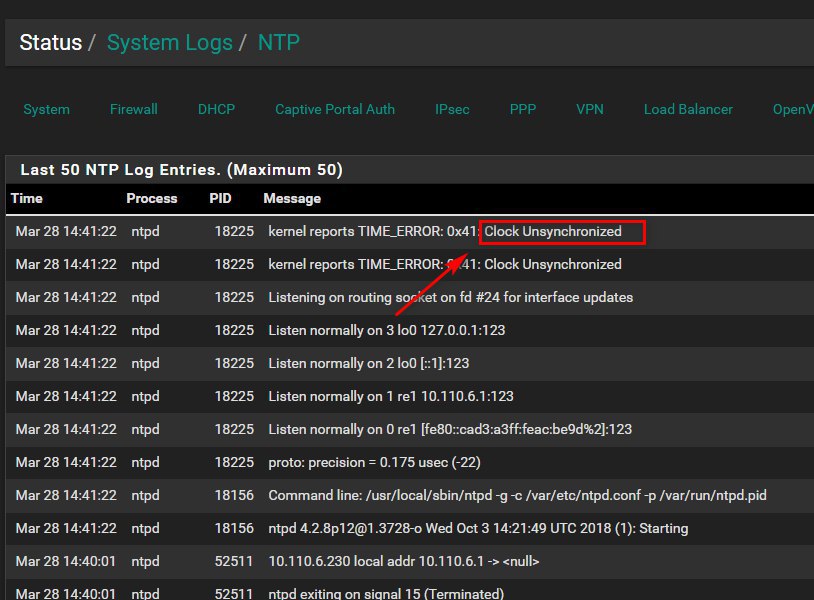Click the PID column header

(220, 198)
